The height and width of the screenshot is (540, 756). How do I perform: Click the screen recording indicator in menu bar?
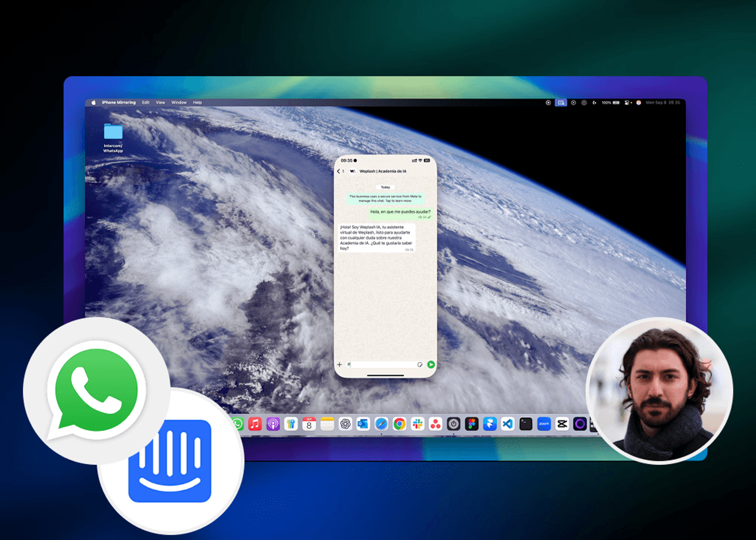[x=548, y=103]
